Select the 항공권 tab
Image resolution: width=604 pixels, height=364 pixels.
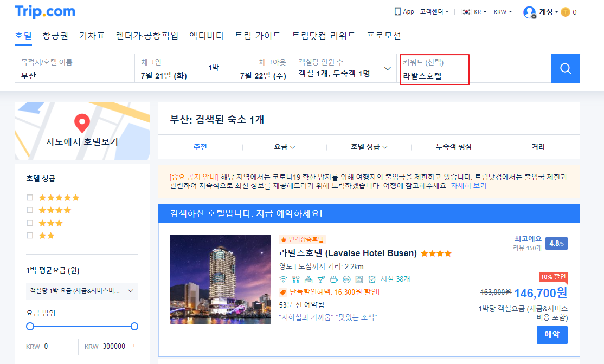pyautogui.click(x=55, y=36)
